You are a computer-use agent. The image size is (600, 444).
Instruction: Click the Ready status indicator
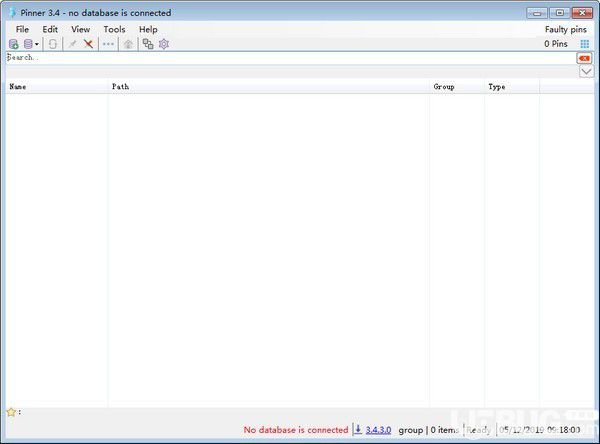478,430
